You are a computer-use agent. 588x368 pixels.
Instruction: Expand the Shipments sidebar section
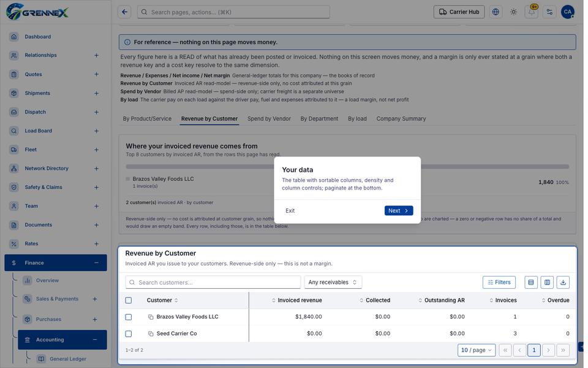click(96, 93)
